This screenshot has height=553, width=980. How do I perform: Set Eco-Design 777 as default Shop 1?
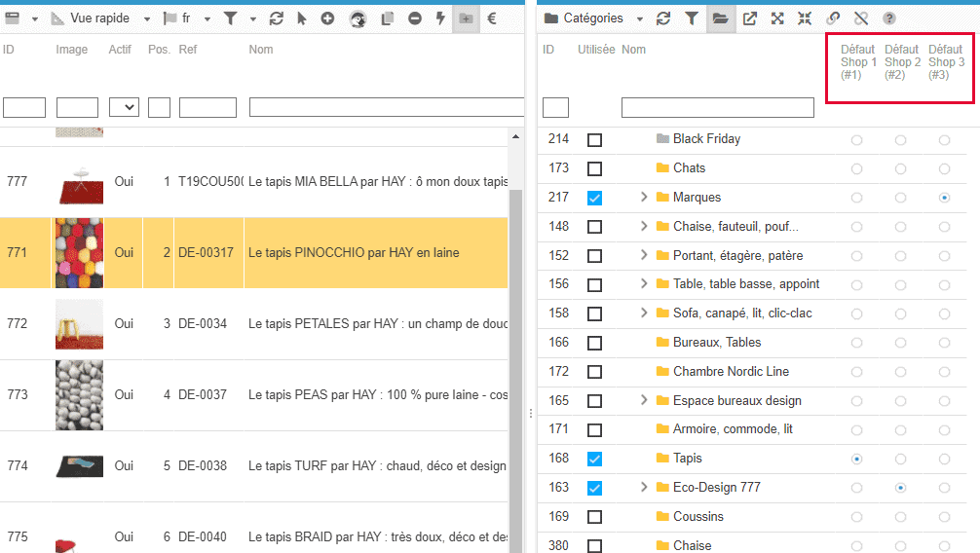[x=856, y=488]
